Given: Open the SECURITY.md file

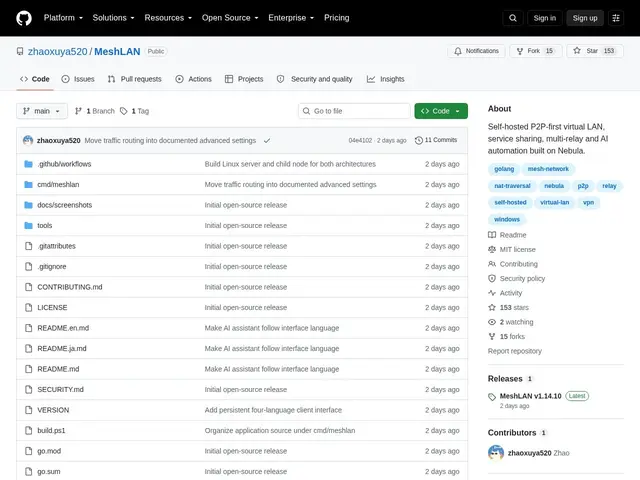Looking at the screenshot, I should click(x=60, y=389).
